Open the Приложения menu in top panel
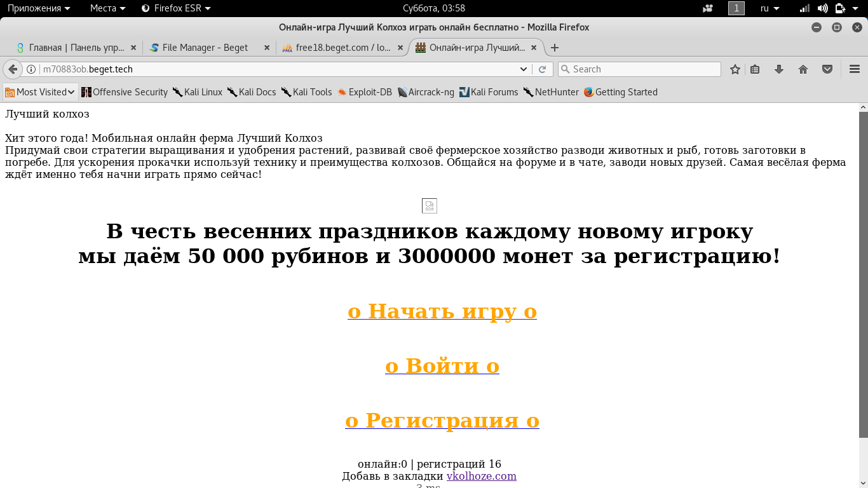The width and height of the screenshot is (868, 488). tap(38, 8)
